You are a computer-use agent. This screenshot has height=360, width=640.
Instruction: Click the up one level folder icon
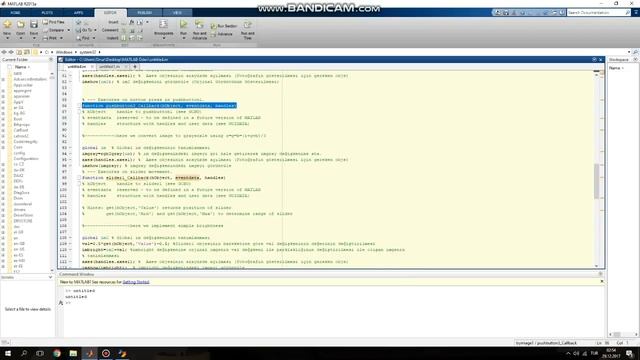tap(19, 52)
